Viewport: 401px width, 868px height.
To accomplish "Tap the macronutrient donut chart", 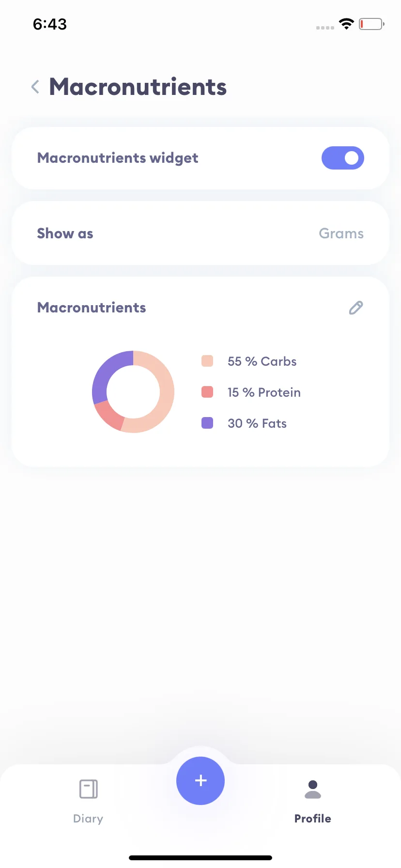I will coord(133,392).
